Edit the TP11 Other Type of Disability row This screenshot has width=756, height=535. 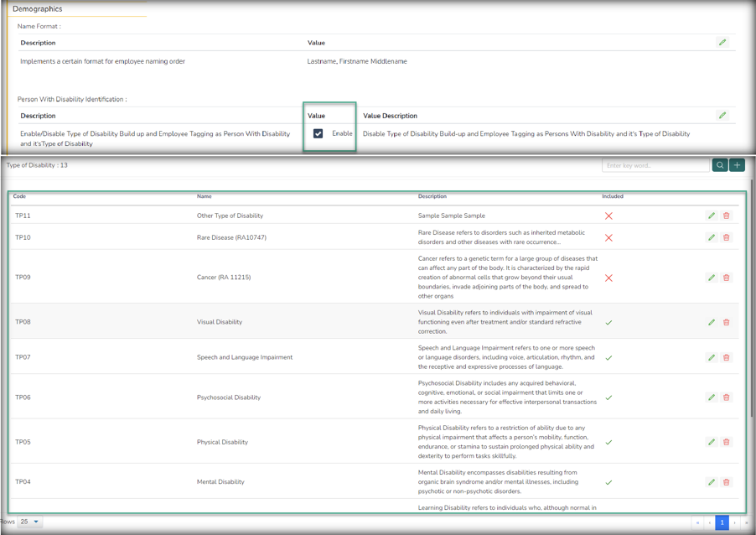click(x=712, y=216)
